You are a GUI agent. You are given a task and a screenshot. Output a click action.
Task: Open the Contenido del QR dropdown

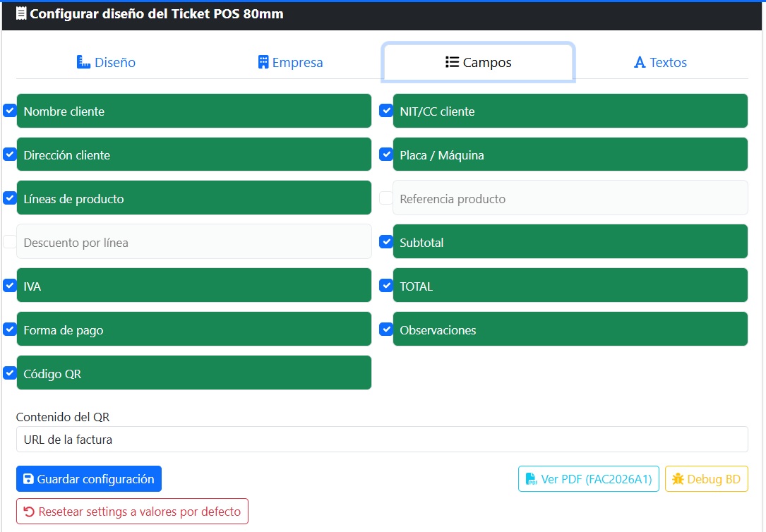(x=381, y=440)
